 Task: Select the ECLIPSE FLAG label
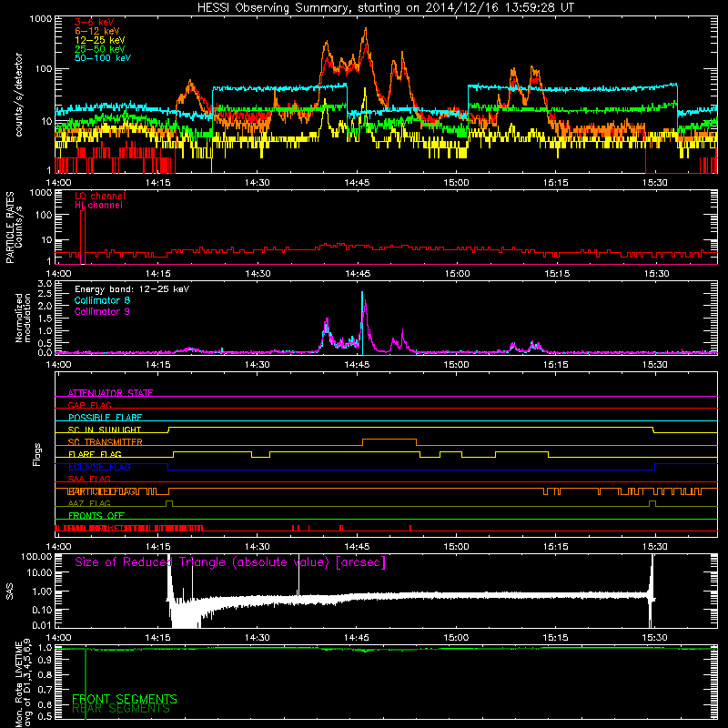pos(99,467)
